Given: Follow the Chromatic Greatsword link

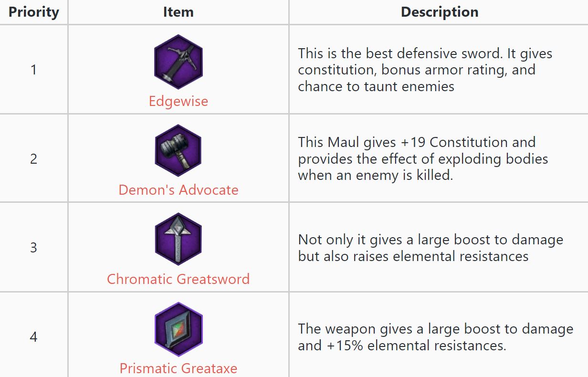Looking at the screenshot, I should click(x=178, y=279).
